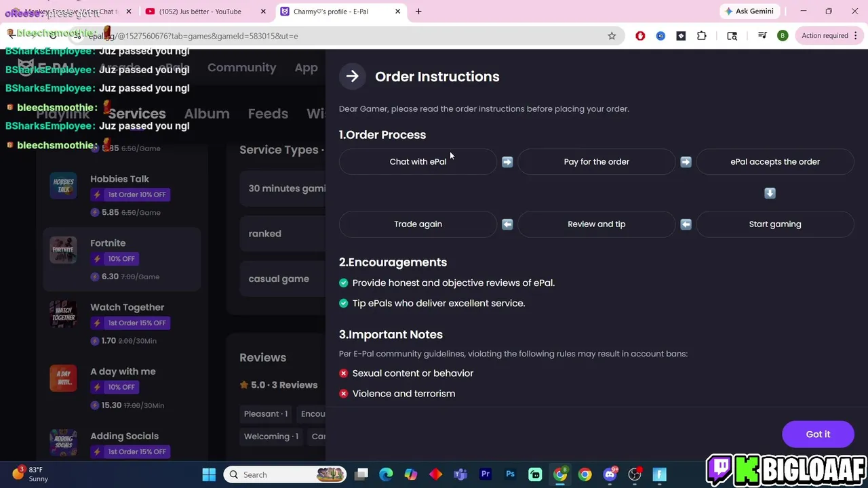The height and width of the screenshot is (488, 868).
Task: Click the Watch Together thumbnail image
Action: [63, 314]
